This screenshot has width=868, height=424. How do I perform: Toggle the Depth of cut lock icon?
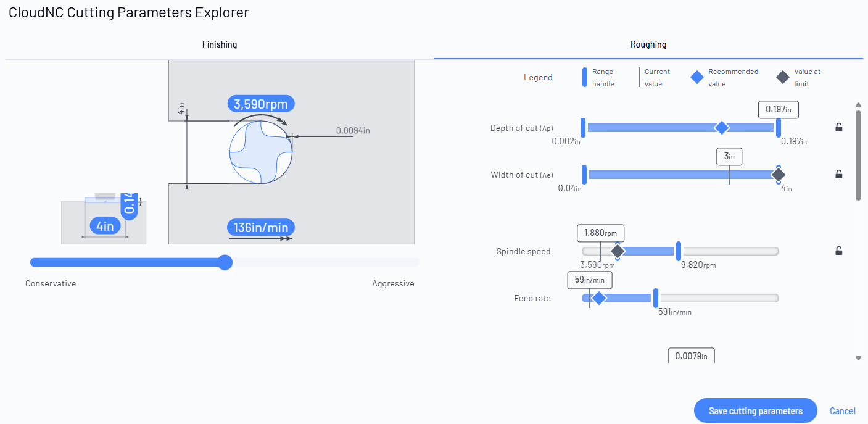pos(838,128)
